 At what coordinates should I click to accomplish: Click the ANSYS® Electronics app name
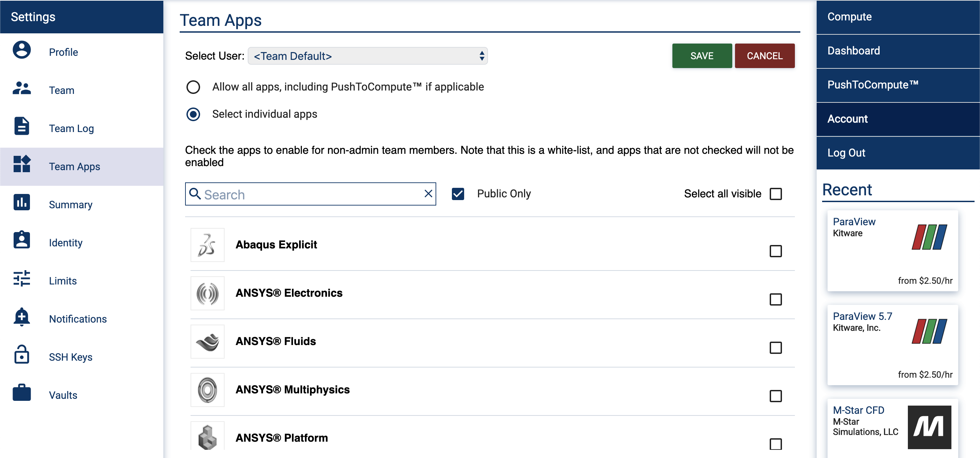(x=289, y=293)
